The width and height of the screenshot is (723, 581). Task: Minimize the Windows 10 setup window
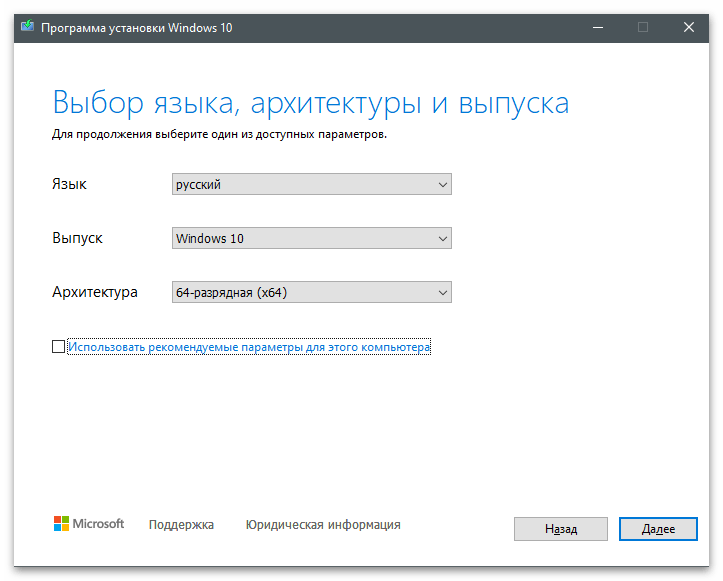(598, 28)
